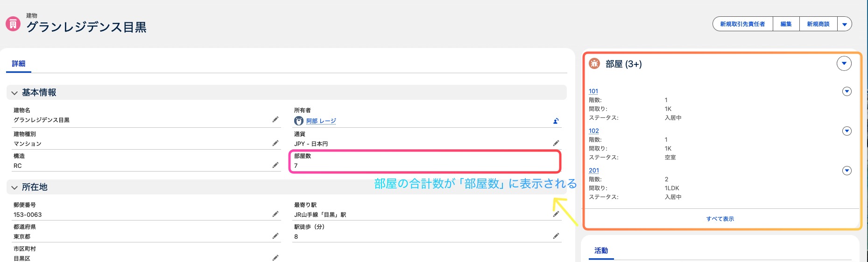Click the 通貨 value JPY - 日本円

click(311, 144)
